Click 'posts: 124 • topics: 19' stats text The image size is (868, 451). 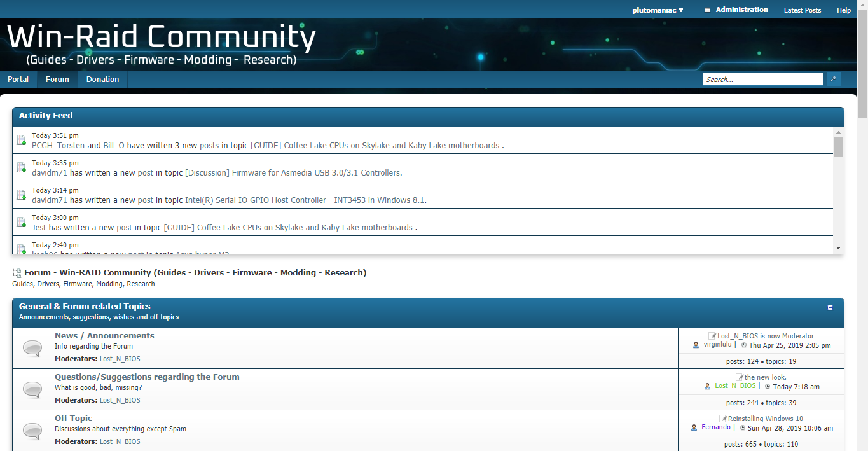(x=761, y=362)
